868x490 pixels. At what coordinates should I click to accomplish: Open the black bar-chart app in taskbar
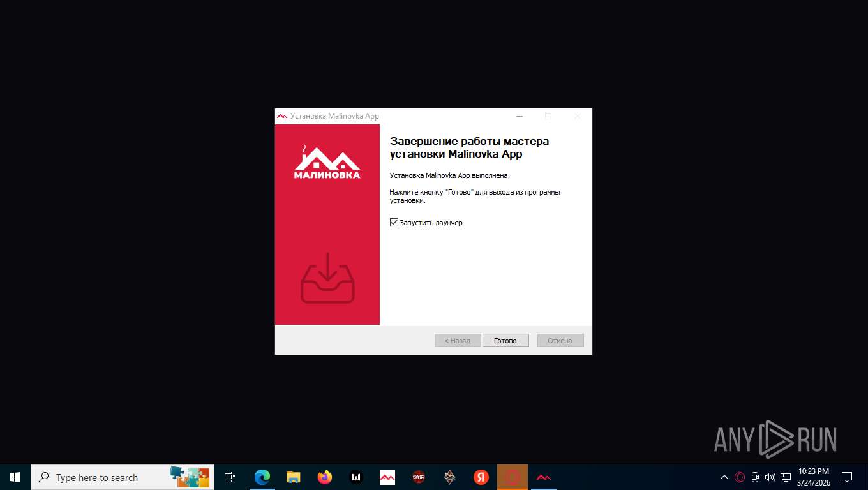click(x=356, y=477)
